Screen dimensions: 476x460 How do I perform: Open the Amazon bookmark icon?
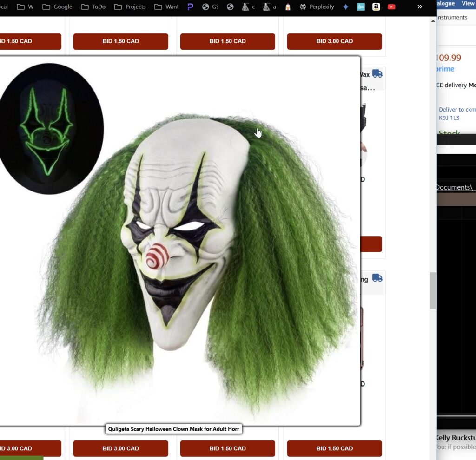point(376,7)
